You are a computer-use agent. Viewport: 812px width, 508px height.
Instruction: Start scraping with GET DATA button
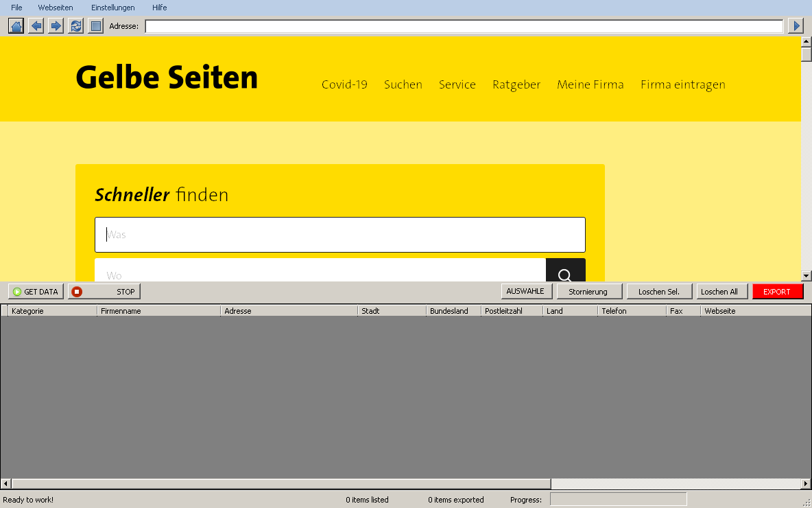click(36, 292)
